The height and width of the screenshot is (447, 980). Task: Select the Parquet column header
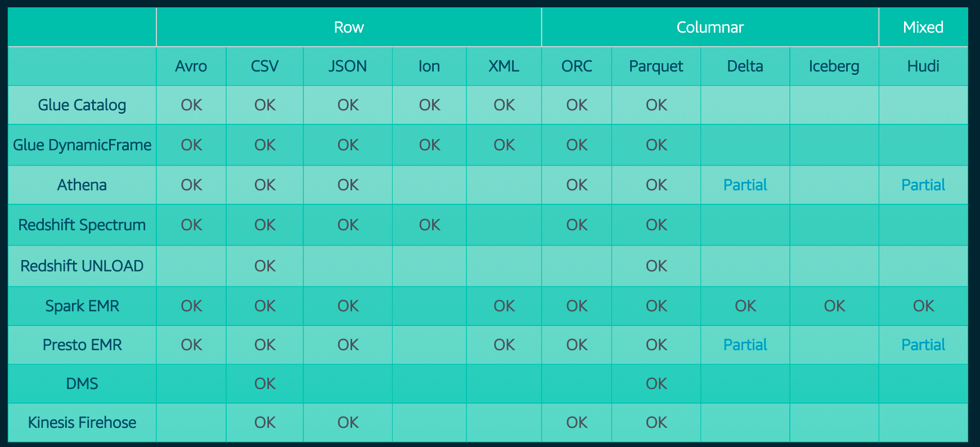(x=656, y=66)
